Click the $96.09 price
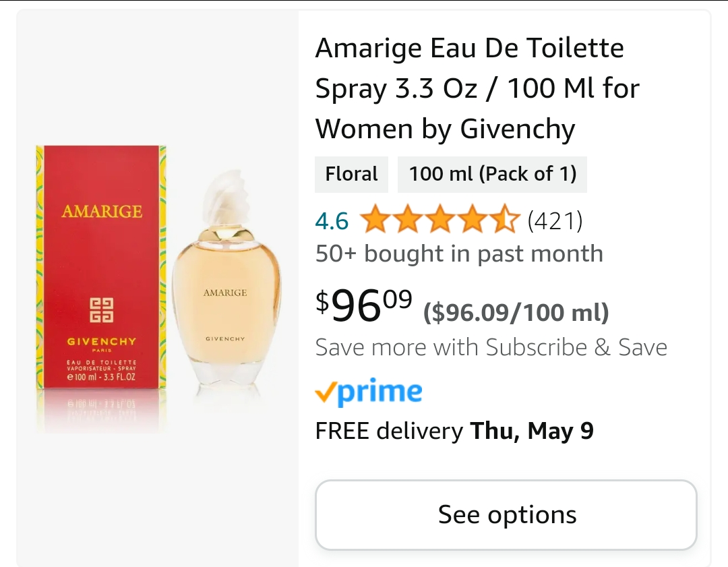This screenshot has height=567, width=728. 363,305
